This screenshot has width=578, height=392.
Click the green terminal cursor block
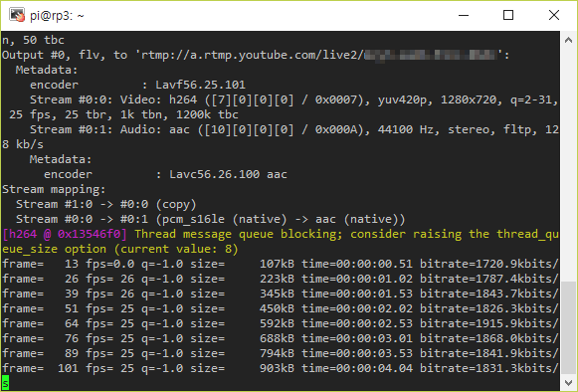(6, 383)
